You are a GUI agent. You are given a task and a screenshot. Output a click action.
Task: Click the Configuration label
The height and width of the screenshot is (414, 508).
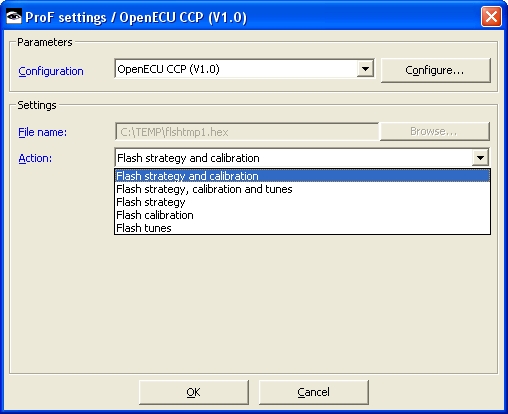click(51, 71)
